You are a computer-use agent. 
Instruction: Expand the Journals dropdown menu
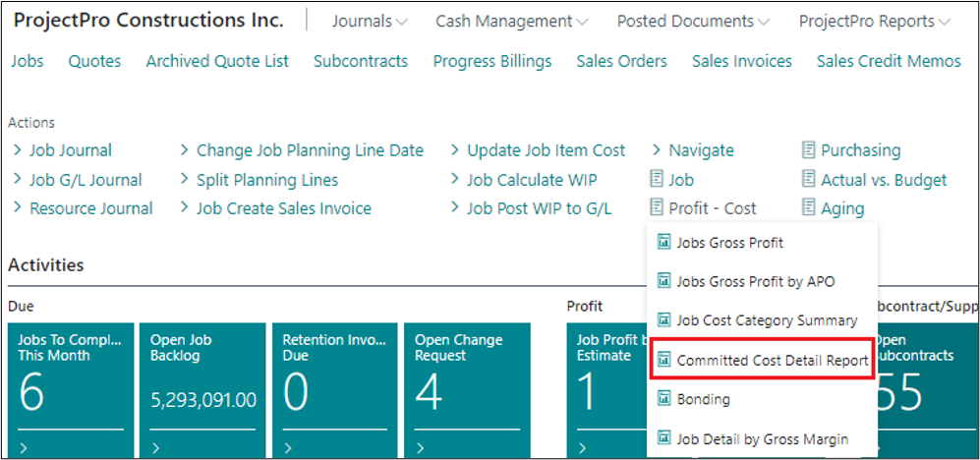tap(370, 21)
